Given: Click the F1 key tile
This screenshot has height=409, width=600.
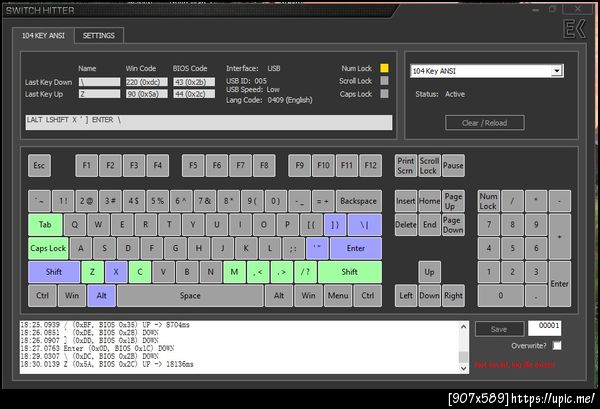Looking at the screenshot, I should [86, 165].
